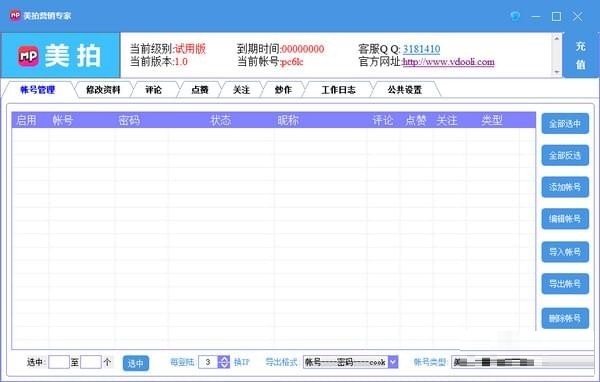600x382 pixels.
Task: Click the 密码 column header
Action: click(129, 120)
